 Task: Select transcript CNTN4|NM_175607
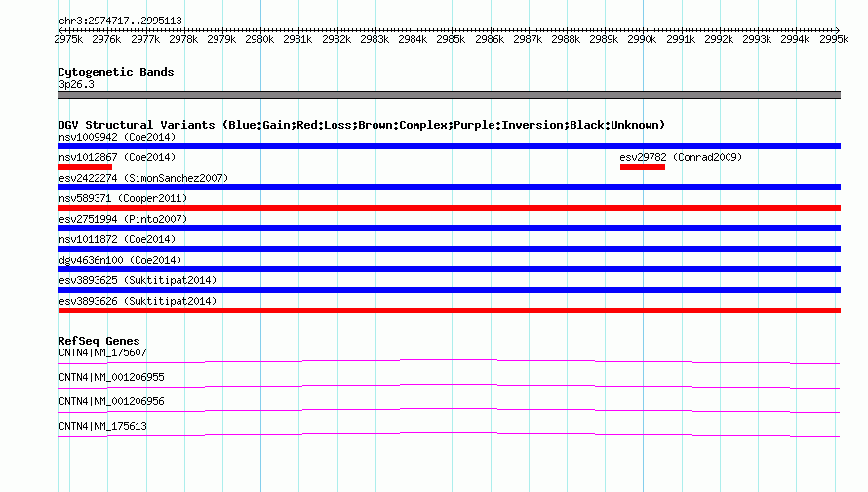point(102,353)
